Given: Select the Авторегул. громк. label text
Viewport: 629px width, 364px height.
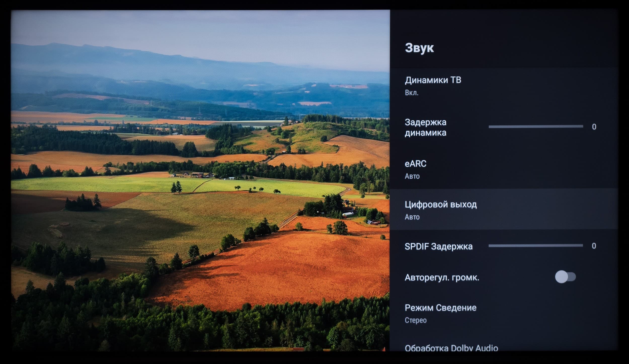Looking at the screenshot, I should tap(442, 277).
